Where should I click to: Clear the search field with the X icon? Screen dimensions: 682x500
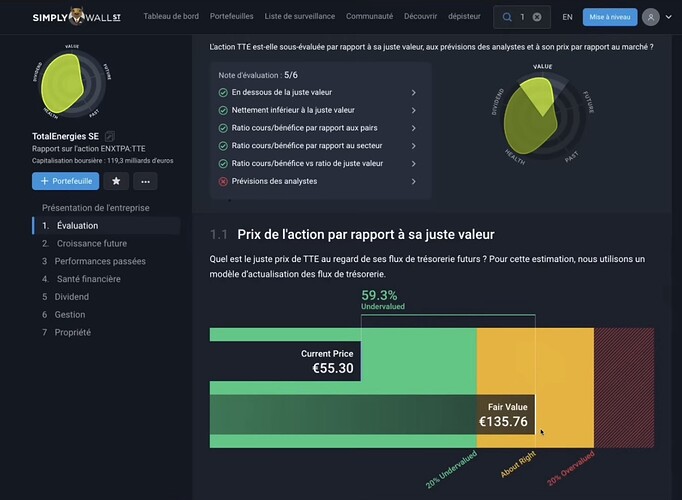[x=537, y=17]
